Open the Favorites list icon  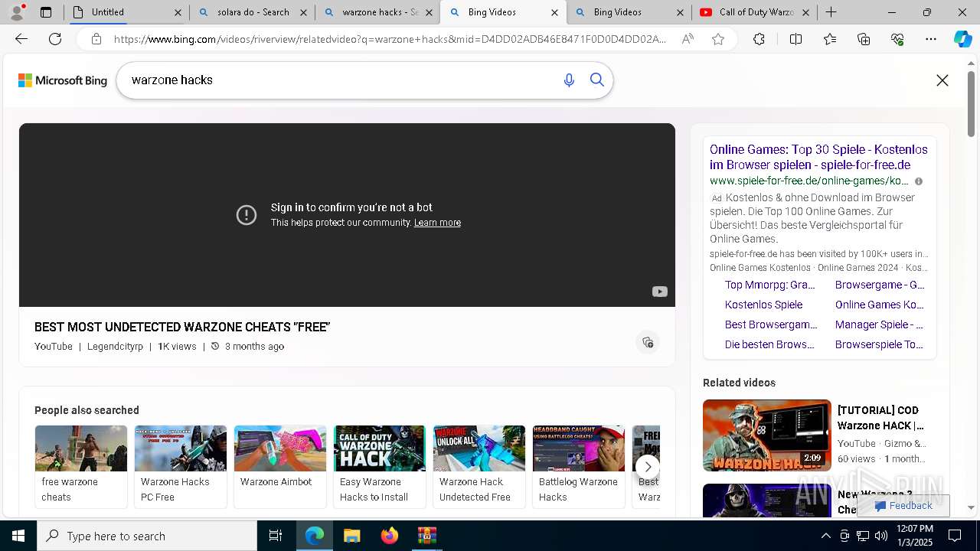click(830, 39)
